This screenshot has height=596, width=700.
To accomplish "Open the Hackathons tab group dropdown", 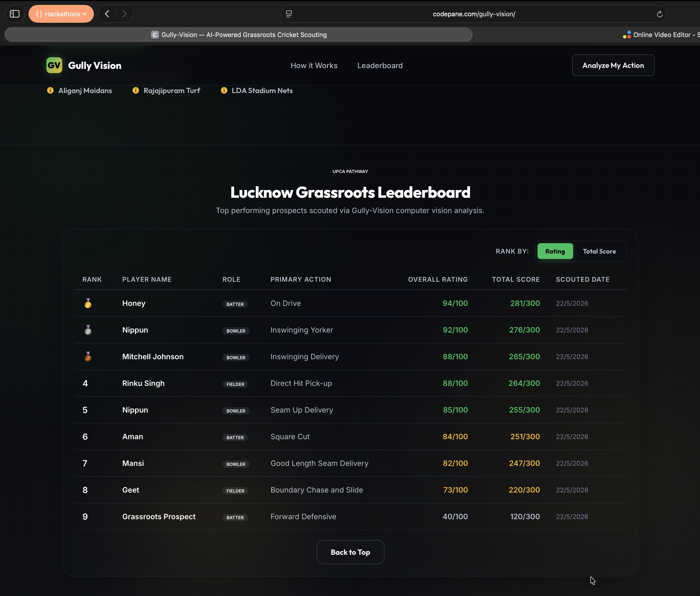I will 61,14.
